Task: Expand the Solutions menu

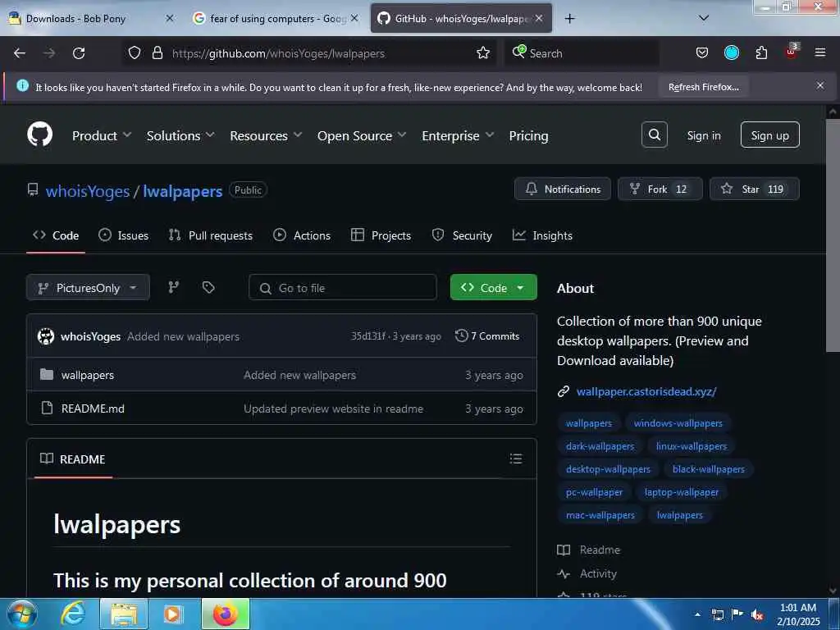Action: 180,135
